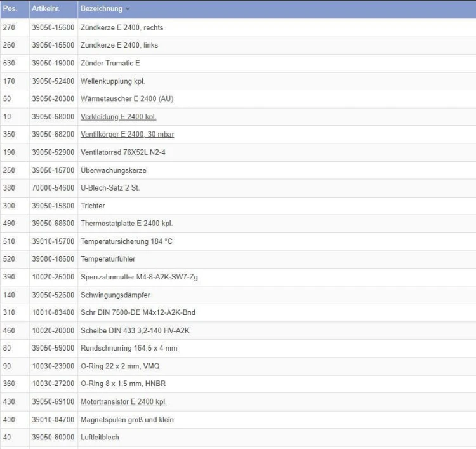Viewport: 476px width, 449px height.
Task: Click position number 460
Action: (9, 330)
